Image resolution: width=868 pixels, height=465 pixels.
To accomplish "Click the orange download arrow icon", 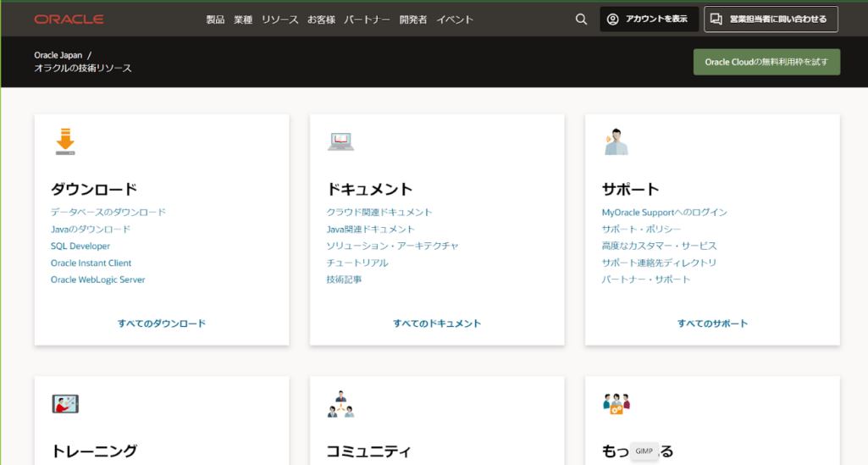I will tap(65, 141).
